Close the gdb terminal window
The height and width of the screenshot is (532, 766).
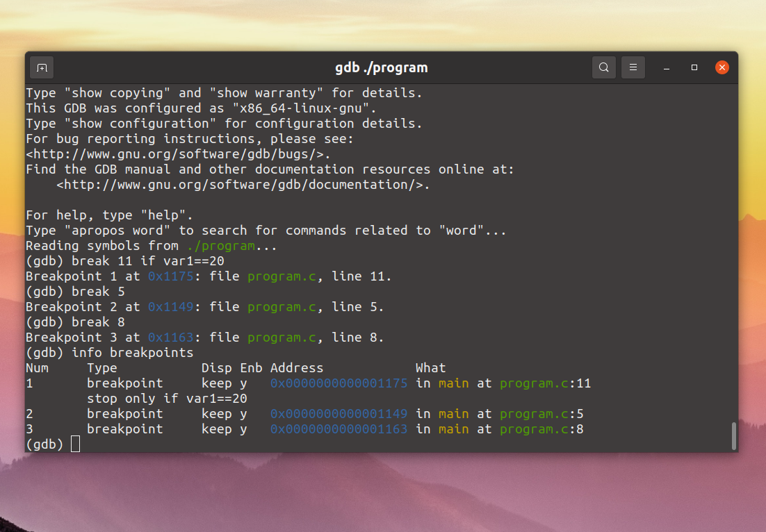[722, 67]
